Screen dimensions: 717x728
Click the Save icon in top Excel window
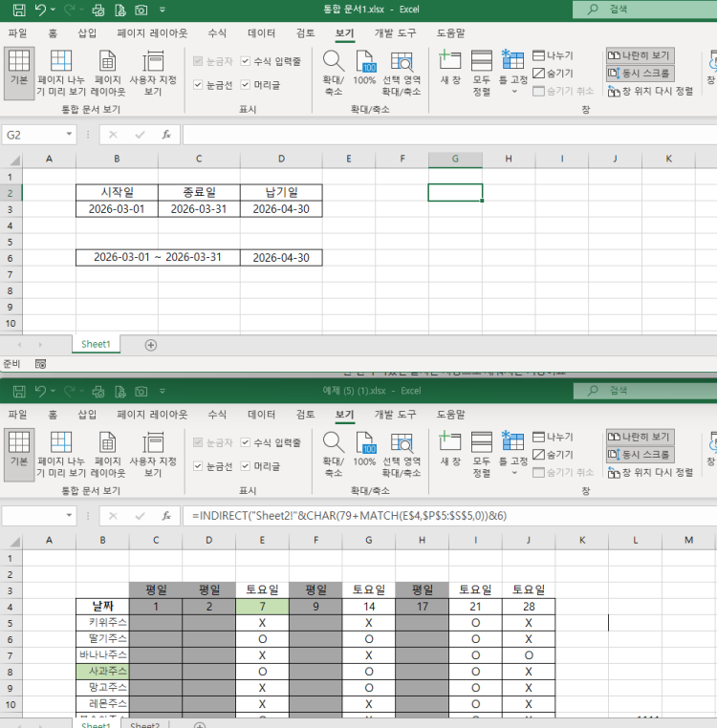point(17,11)
